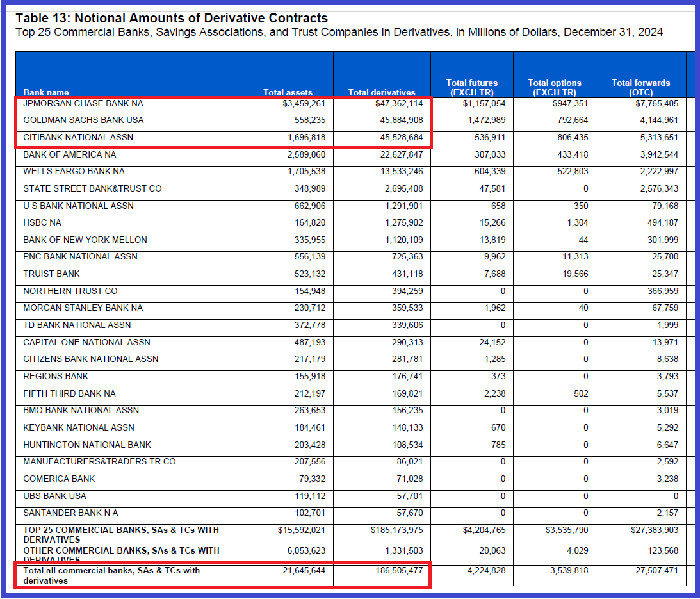Click the Table 13 title heading

172,18
